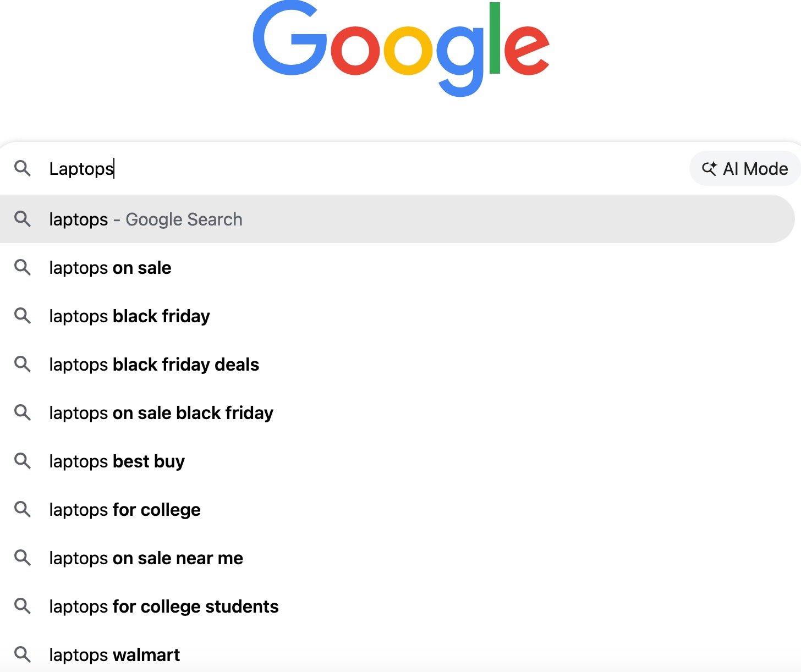Select the 'laptops best buy' suggestion
801x672 pixels.
point(116,461)
